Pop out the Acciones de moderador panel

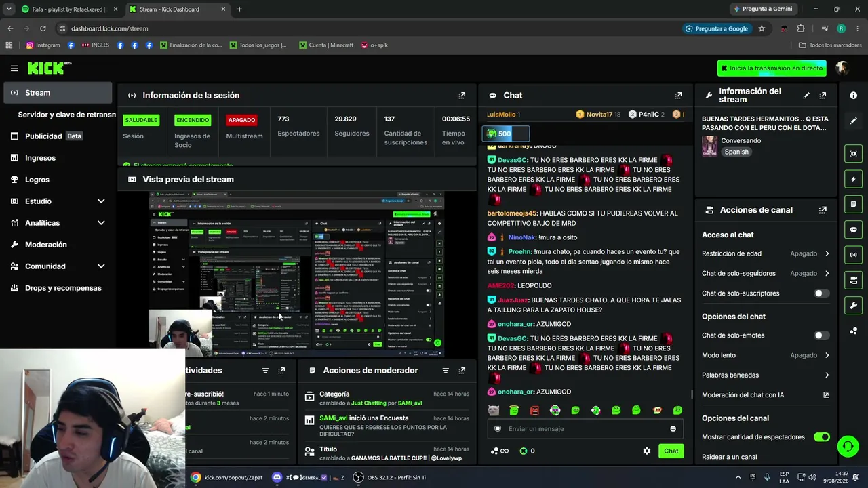coord(462,371)
